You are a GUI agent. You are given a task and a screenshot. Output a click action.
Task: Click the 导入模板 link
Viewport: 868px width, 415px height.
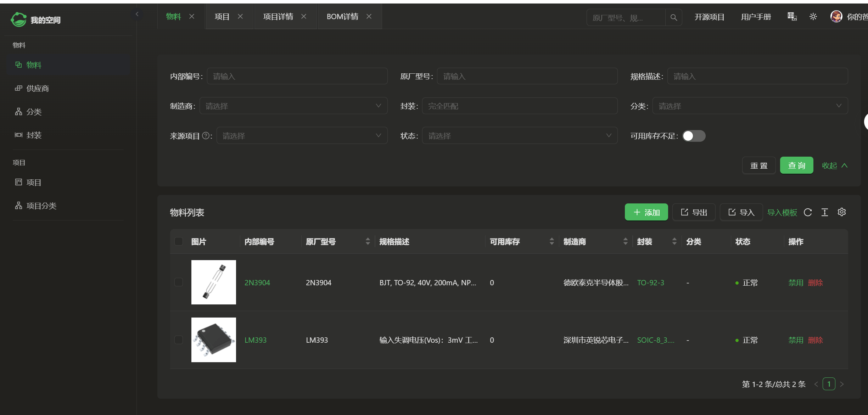tap(782, 212)
